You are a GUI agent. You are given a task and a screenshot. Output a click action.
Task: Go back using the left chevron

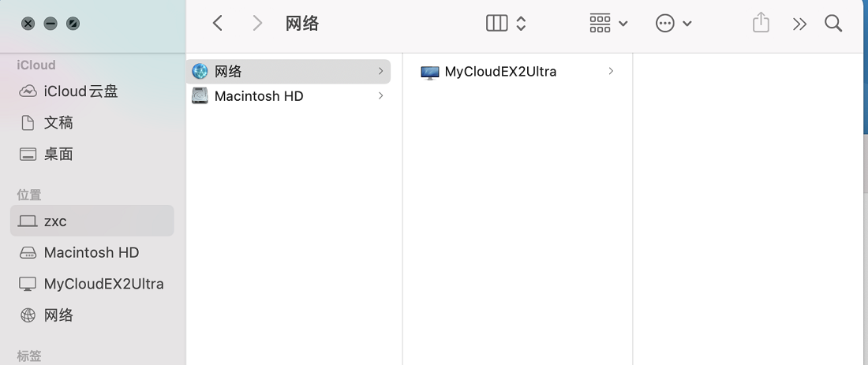218,23
